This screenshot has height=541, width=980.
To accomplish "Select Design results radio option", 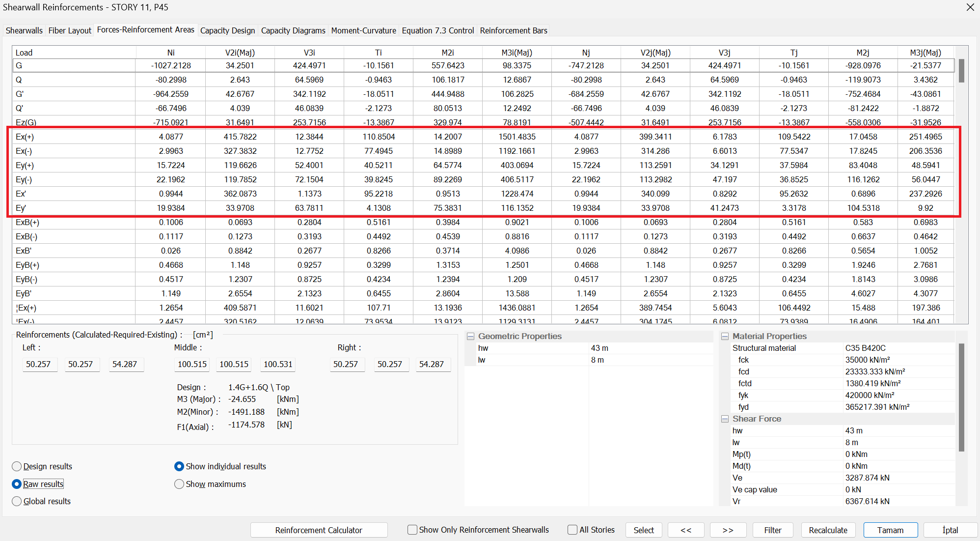I will 17,466.
